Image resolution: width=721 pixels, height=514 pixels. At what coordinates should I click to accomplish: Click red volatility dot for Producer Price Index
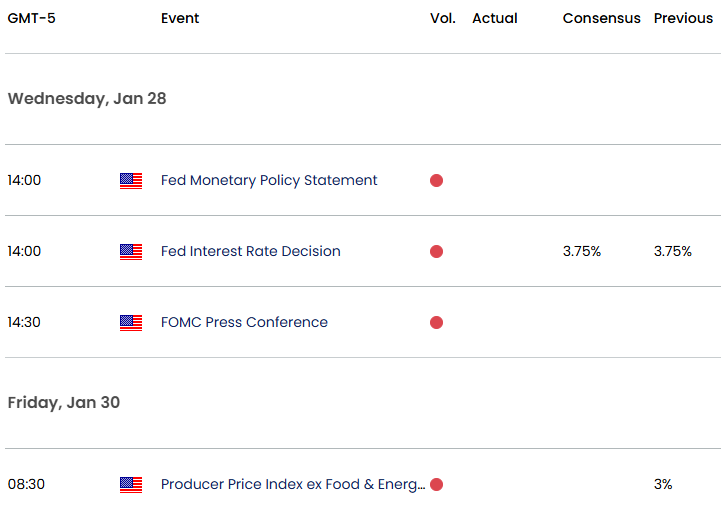pyautogui.click(x=436, y=485)
